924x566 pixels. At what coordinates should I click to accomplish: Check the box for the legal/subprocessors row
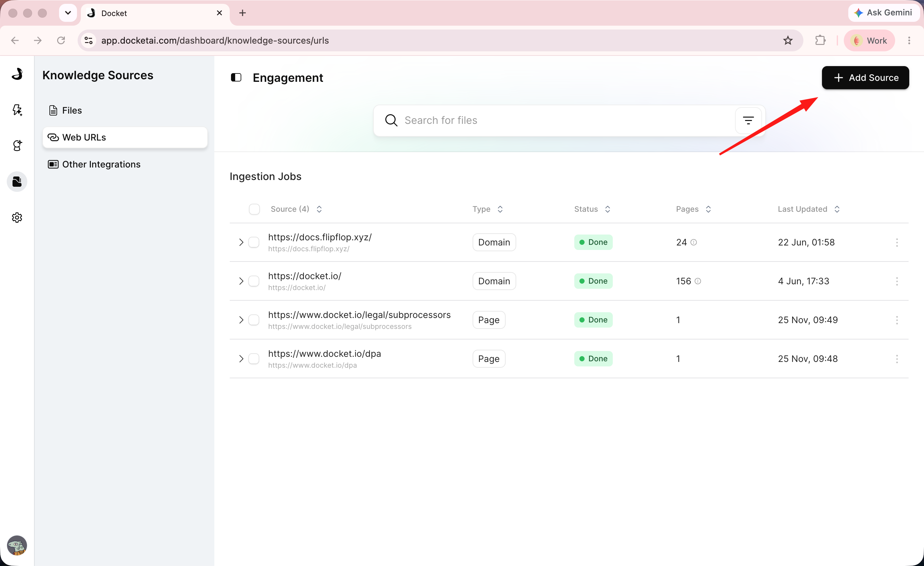click(x=254, y=320)
